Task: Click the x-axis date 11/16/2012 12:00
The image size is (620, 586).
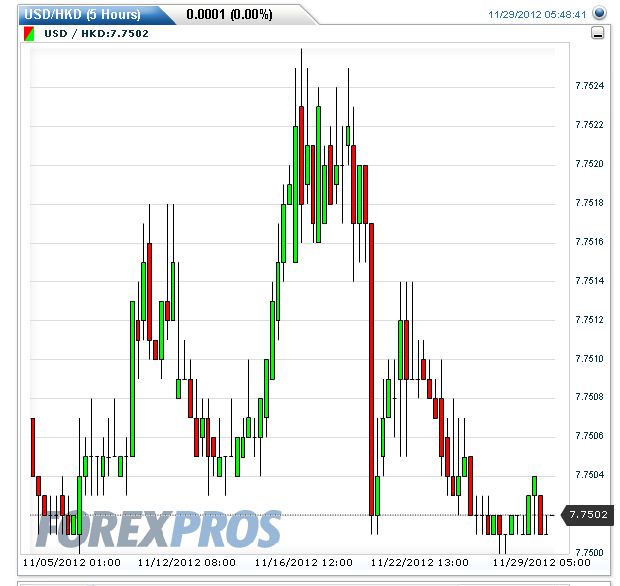Action: pyautogui.click(x=303, y=562)
